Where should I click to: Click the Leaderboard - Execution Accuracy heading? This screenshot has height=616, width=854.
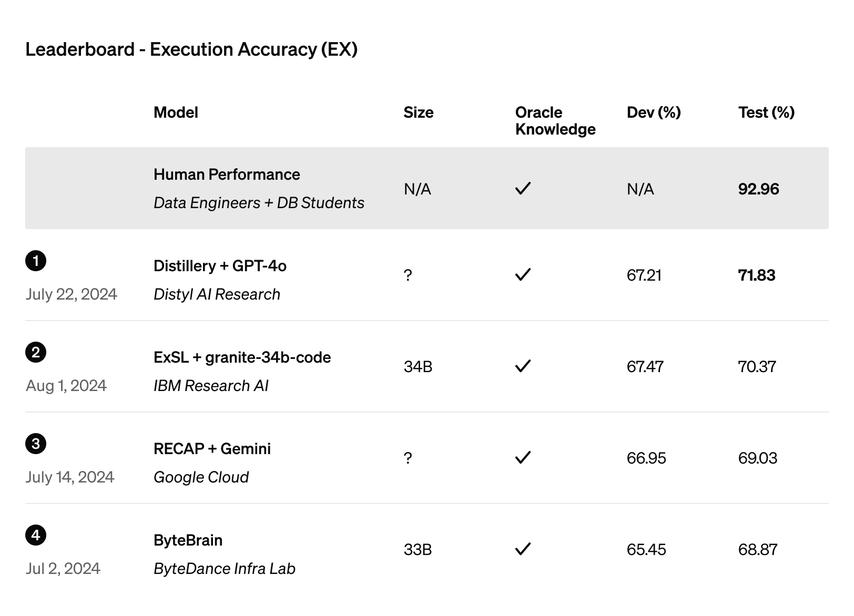point(191,49)
